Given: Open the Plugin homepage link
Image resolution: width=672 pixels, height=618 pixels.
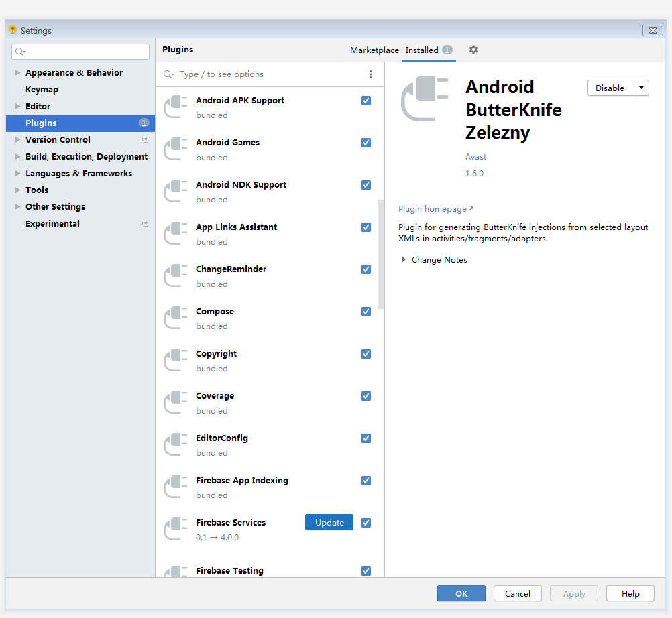Looking at the screenshot, I should point(432,209).
